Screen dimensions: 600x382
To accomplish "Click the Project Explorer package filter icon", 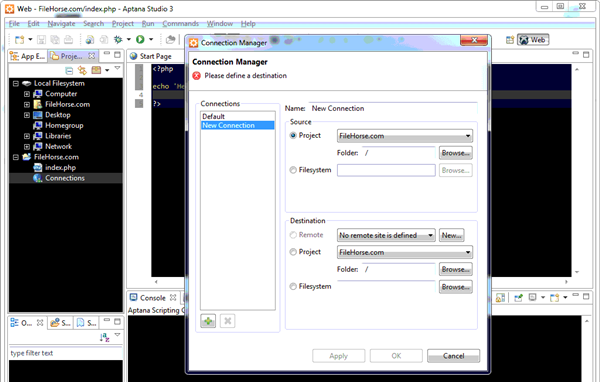I will click(96, 70).
